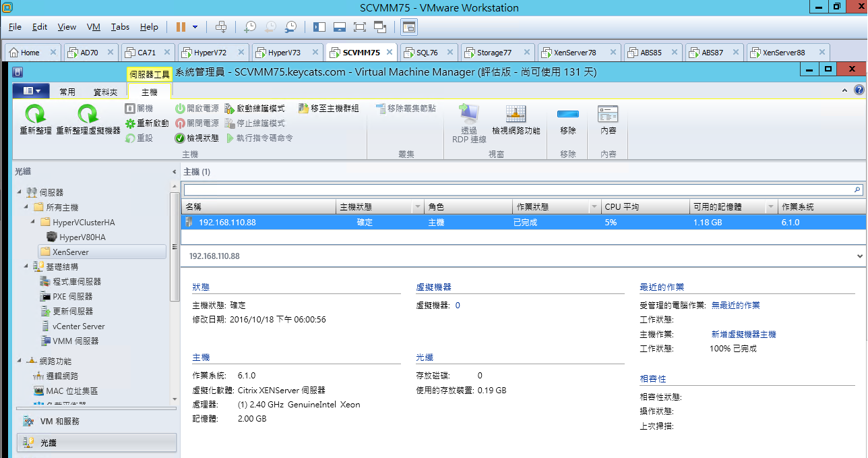Click 執行指令碼命令 run script command
The width and height of the screenshot is (868, 458).
tap(259, 138)
